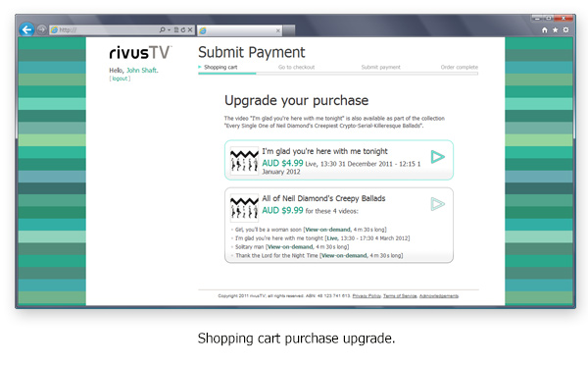This screenshot has height=365, width=588.
Task: Click the browser forward arrow button
Action: click(41, 29)
